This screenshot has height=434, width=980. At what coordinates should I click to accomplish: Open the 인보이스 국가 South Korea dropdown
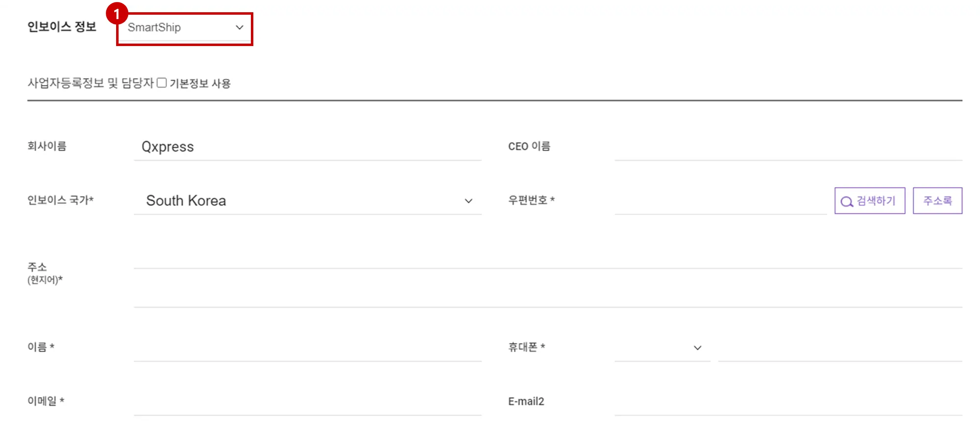pos(307,201)
